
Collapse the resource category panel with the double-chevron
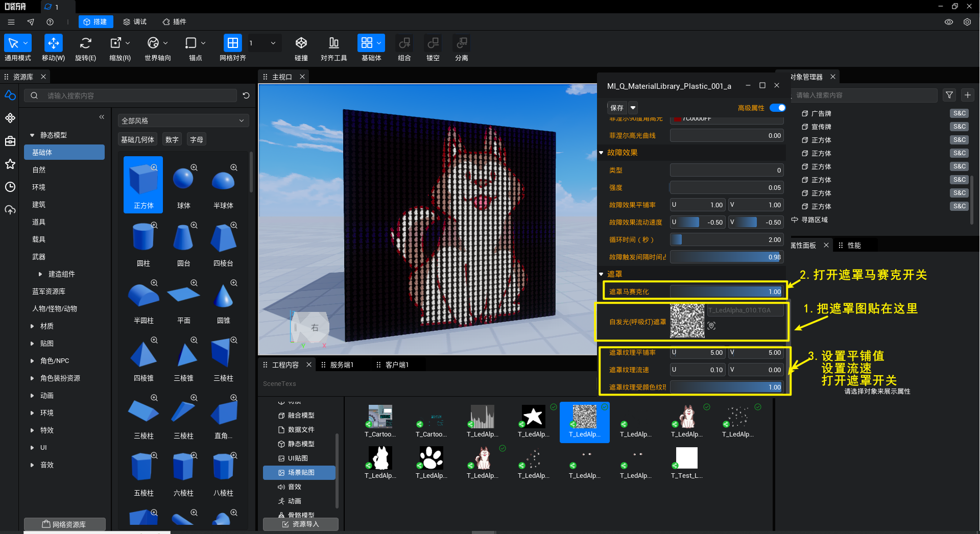tap(102, 117)
